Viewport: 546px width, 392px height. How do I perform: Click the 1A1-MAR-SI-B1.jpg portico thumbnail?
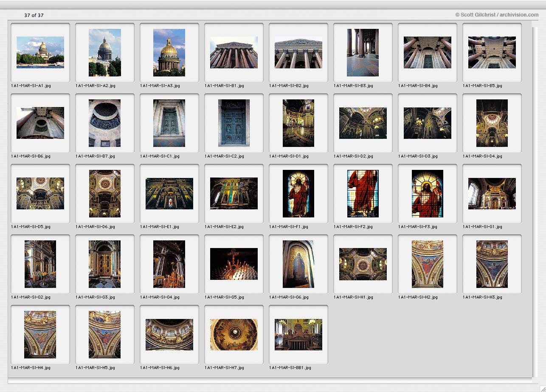pos(234,52)
